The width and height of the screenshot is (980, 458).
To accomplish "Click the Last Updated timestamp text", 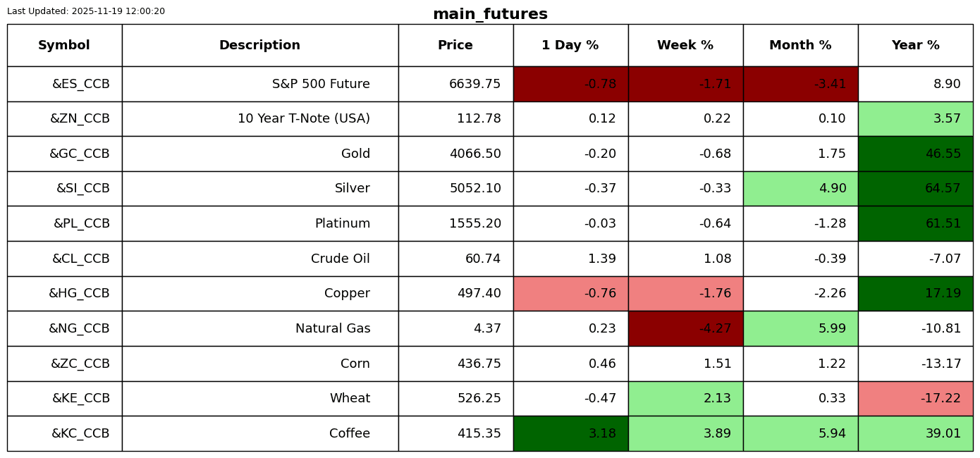I will click(x=86, y=11).
